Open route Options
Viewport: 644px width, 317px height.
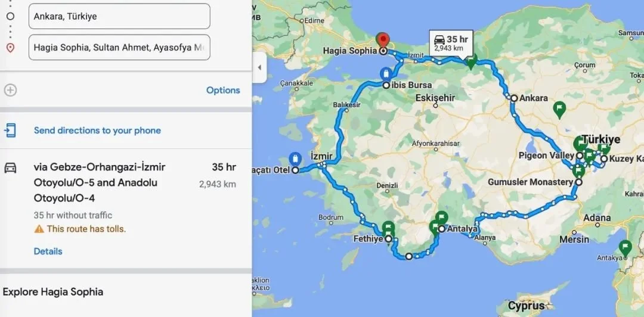tap(223, 91)
